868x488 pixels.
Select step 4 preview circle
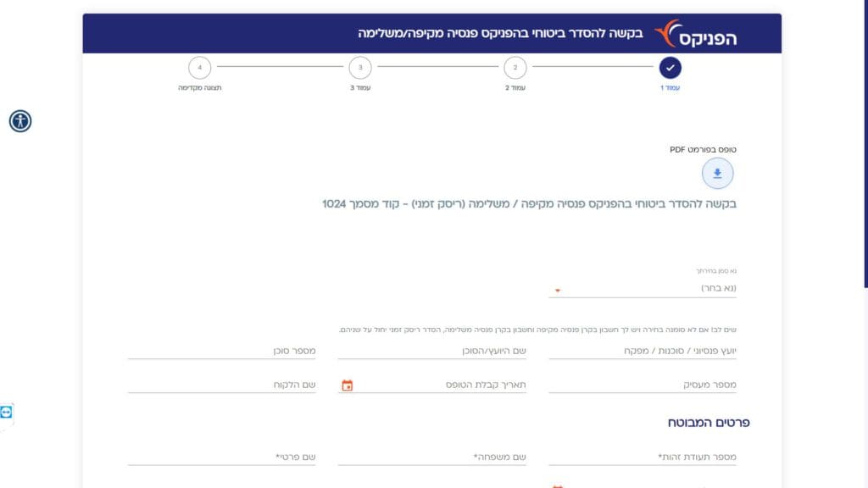point(199,67)
